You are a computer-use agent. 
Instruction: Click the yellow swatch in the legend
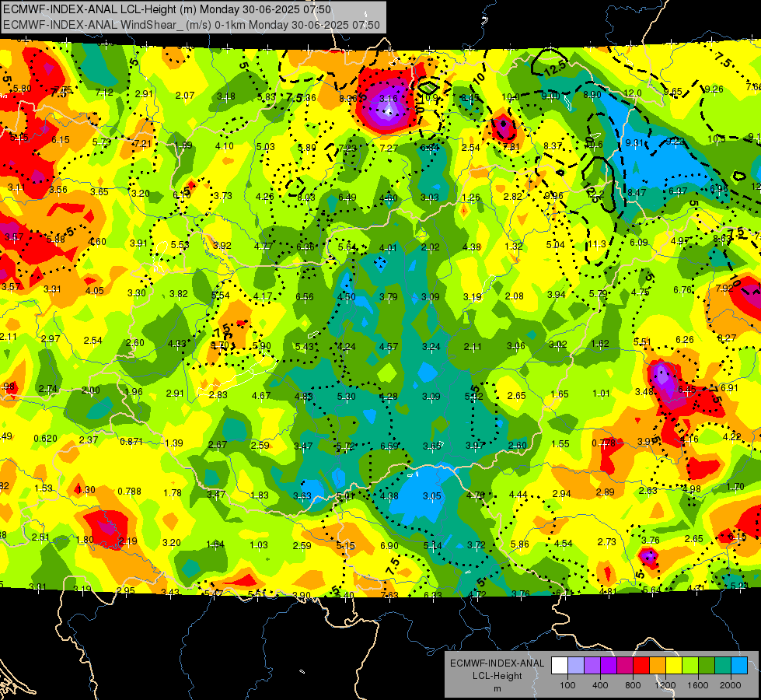coord(674,666)
